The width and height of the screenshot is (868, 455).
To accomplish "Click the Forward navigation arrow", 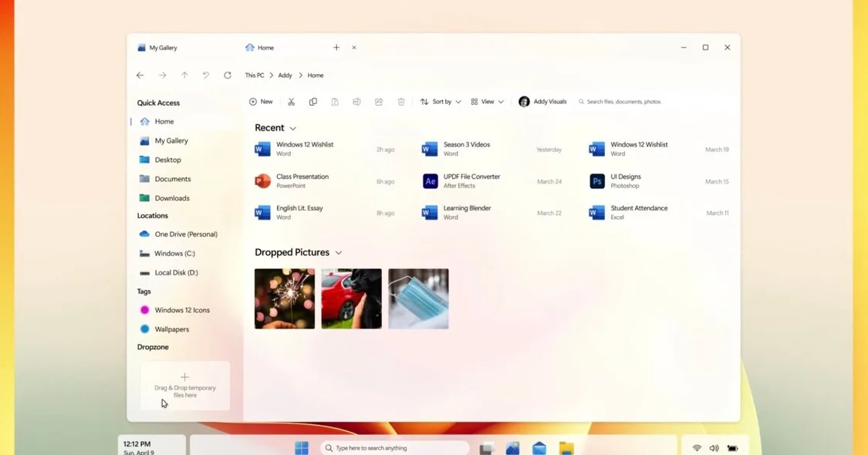I will [x=162, y=76].
